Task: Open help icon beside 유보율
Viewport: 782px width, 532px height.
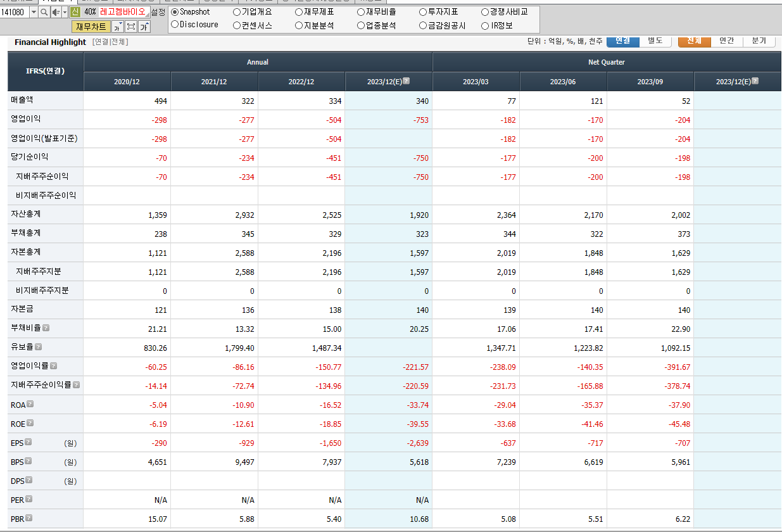Action: point(38,347)
